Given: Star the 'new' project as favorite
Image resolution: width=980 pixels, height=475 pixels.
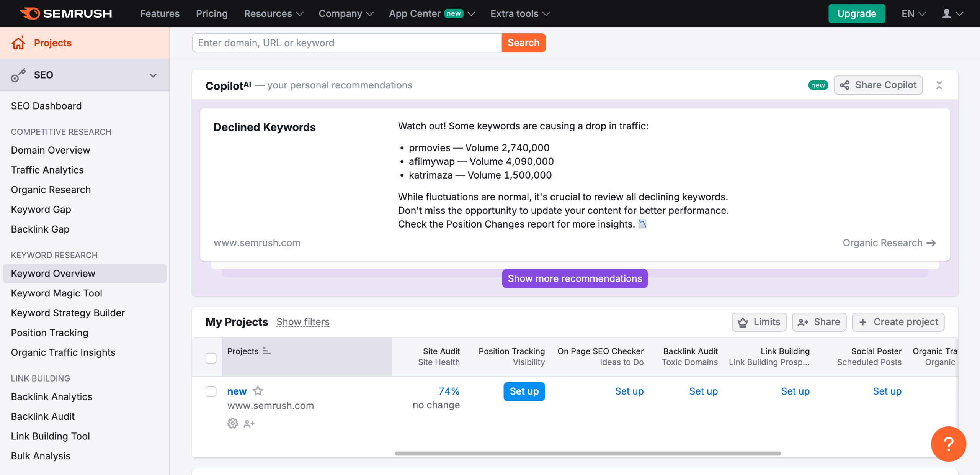Looking at the screenshot, I should (258, 391).
